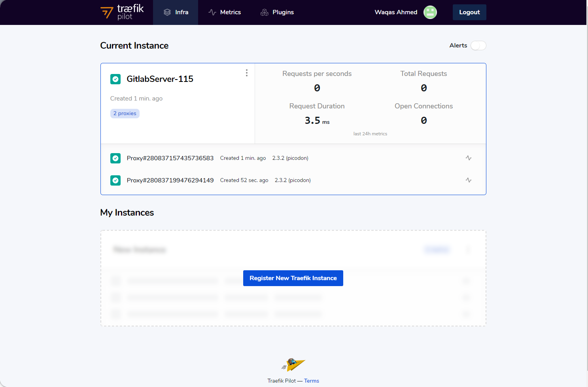Click the Metrics waveform icon

pos(212,12)
